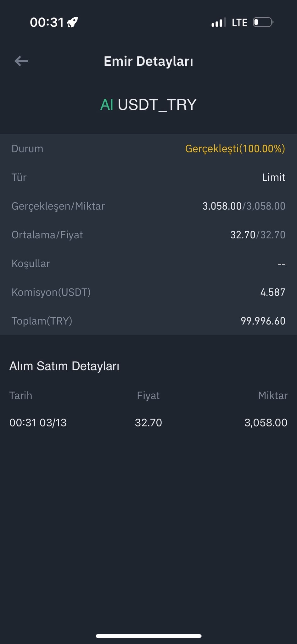Select the Limit order type value
Image resolution: width=297 pixels, height=644 pixels.
point(274,177)
